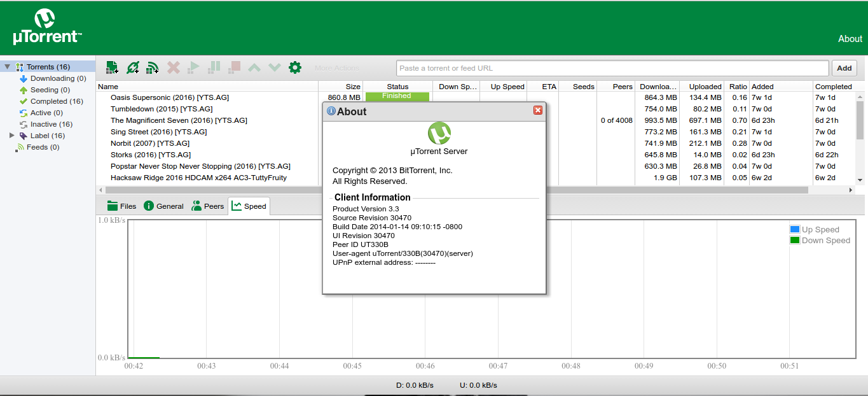The width and height of the screenshot is (868, 396).
Task: Click the µTorrent logo in header
Action: (48, 27)
